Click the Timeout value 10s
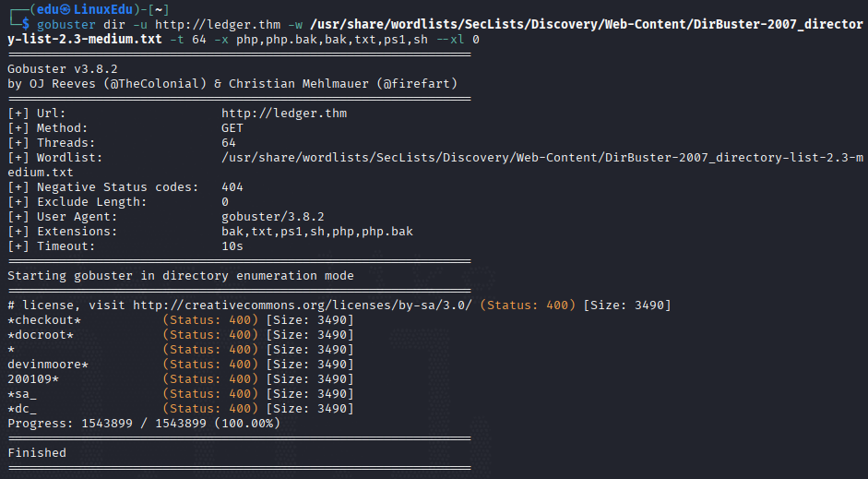The image size is (868, 479). click(232, 245)
